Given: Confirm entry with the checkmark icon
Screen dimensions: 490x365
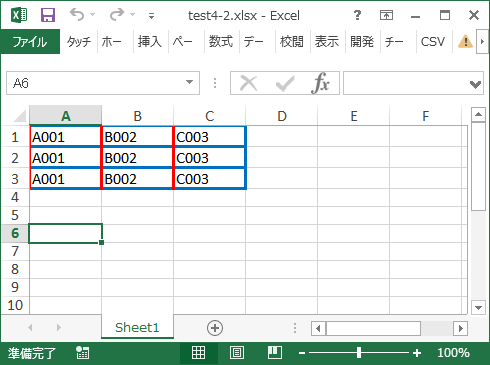Looking at the screenshot, I should pos(285,83).
